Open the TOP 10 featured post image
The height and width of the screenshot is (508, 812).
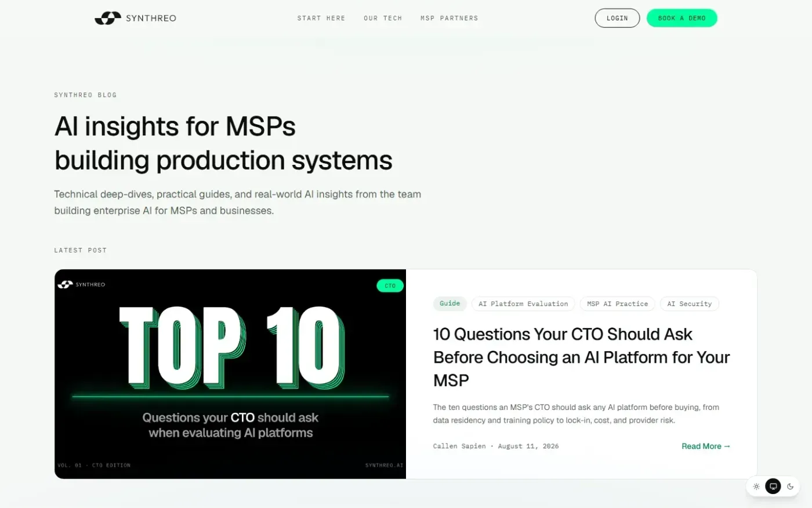230,374
